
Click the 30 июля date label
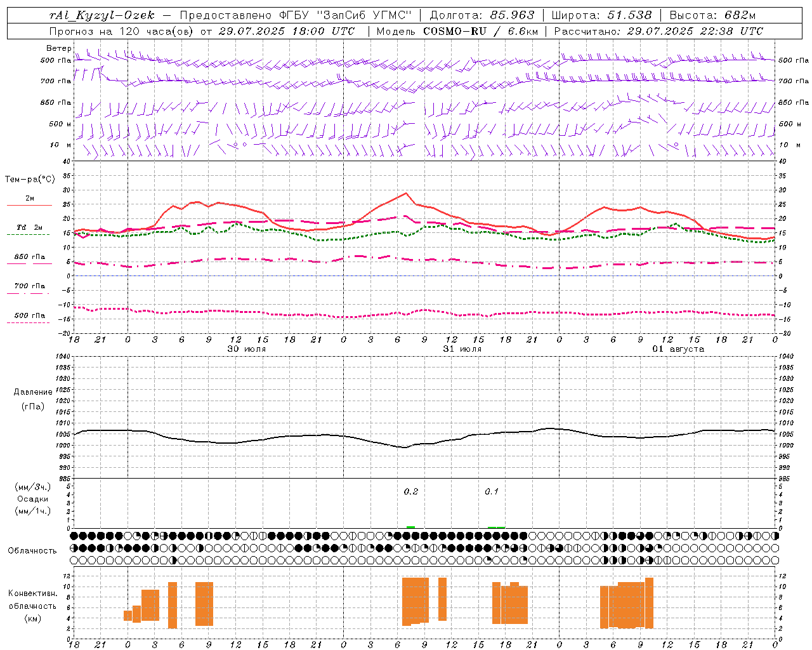247,349
